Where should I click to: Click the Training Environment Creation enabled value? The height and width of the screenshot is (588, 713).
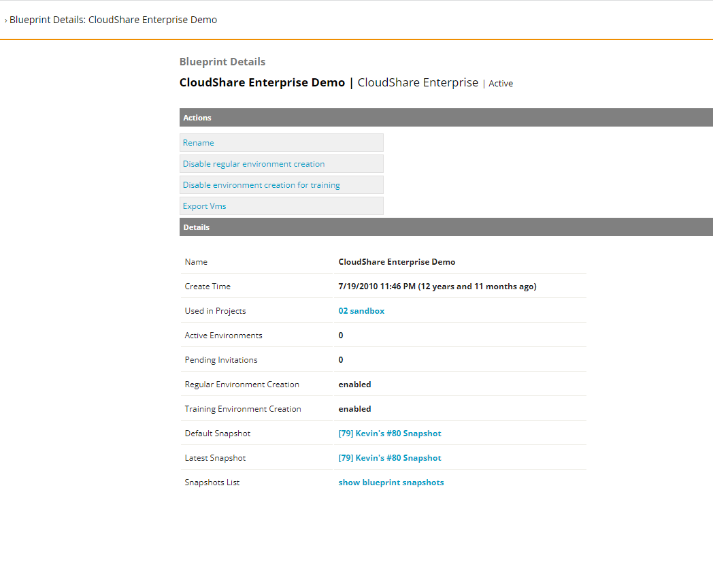pos(354,409)
